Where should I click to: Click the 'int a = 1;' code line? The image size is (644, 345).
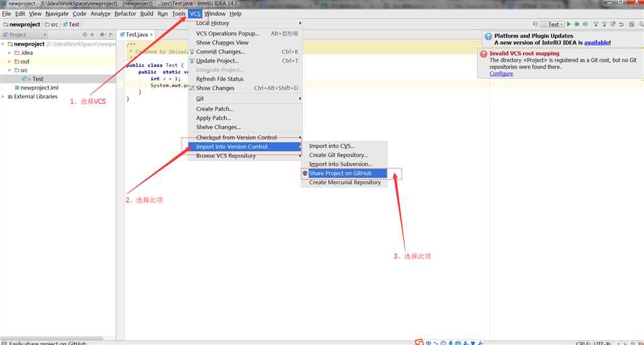pos(165,79)
